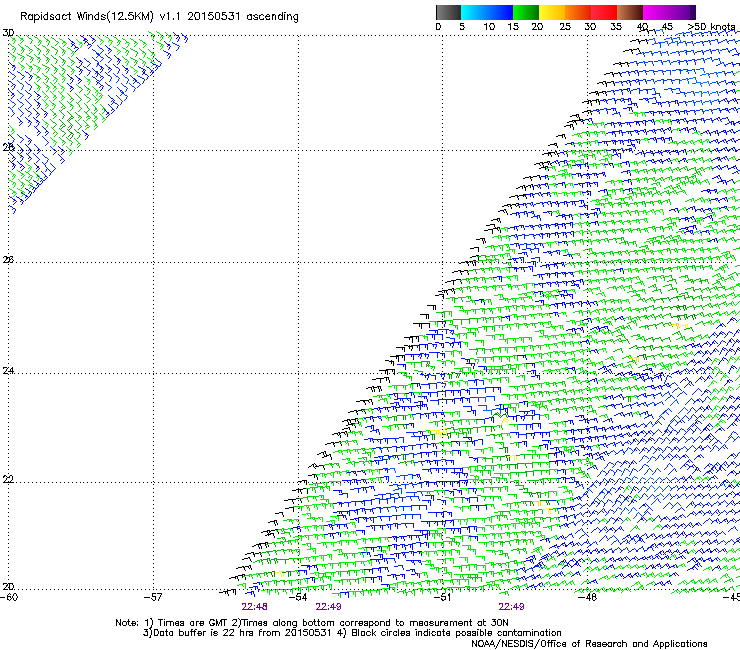Viewport: 740px width, 650px height.
Task: Click the green 15-20 knots color segment
Action: pyautogui.click(x=526, y=12)
